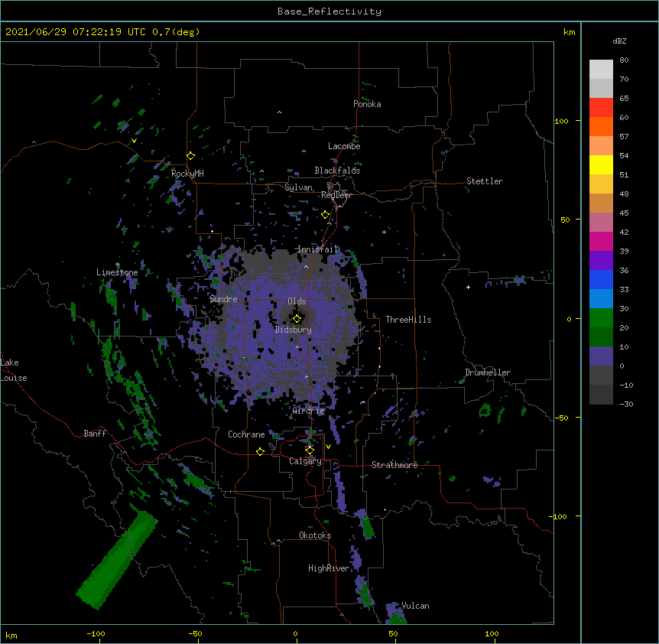
Task: Click the white caret marker west of Lacombe
Action: tap(304, 151)
